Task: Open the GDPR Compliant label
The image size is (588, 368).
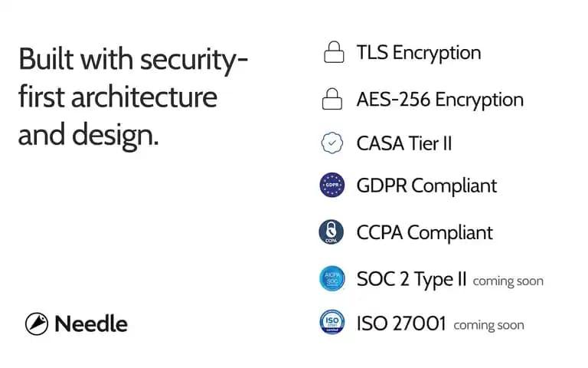Action: coord(426,186)
